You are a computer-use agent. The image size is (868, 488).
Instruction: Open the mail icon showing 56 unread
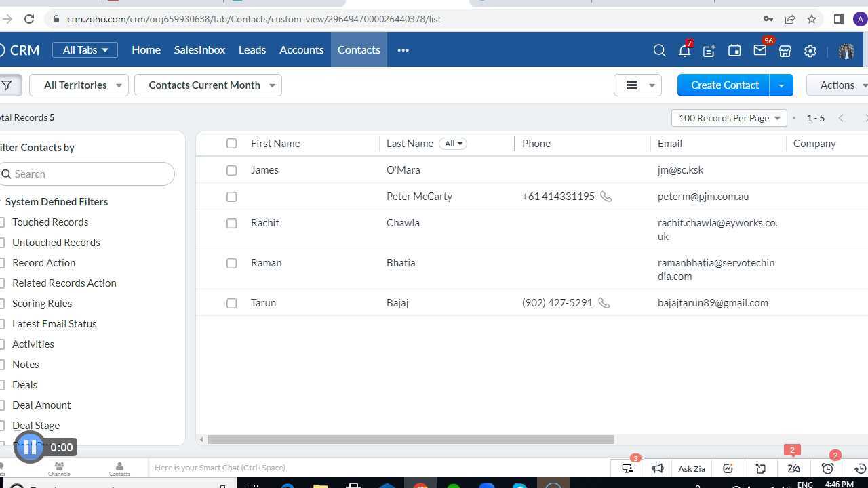tap(759, 50)
